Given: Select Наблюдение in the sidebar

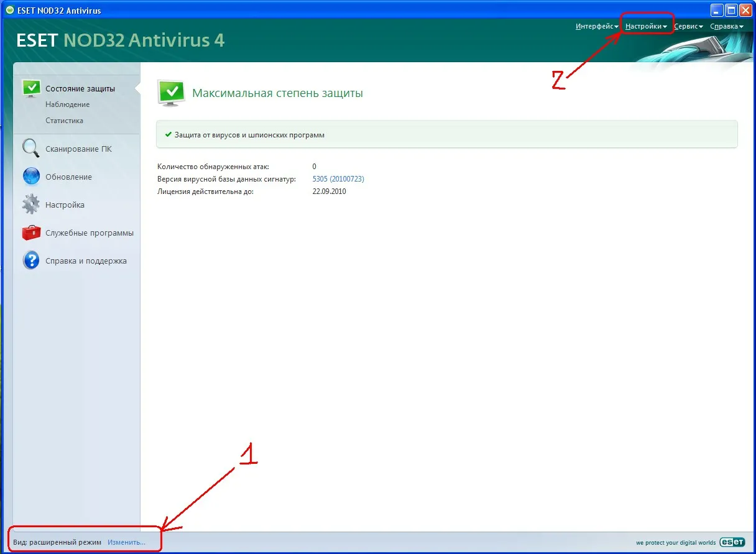Looking at the screenshot, I should [67, 104].
